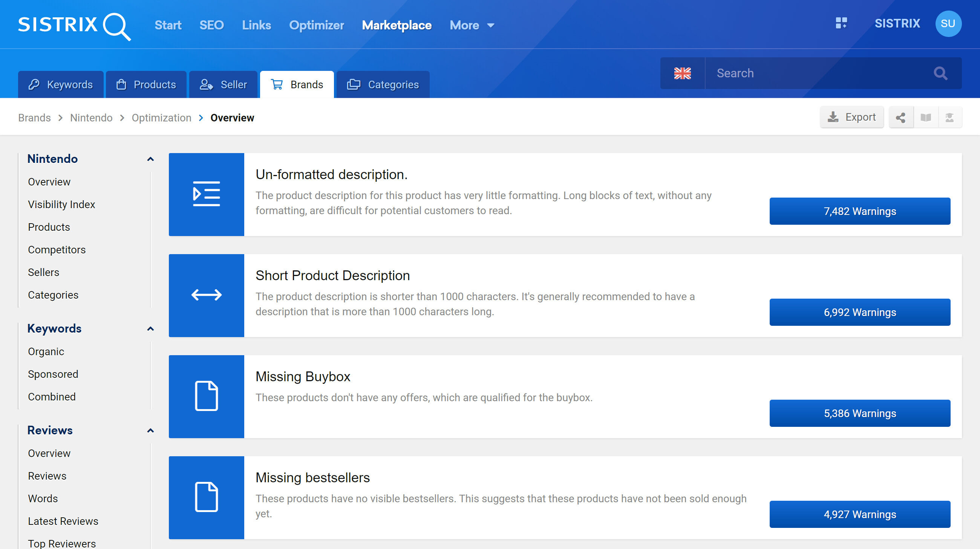Open the More dropdown menu

[x=472, y=25]
